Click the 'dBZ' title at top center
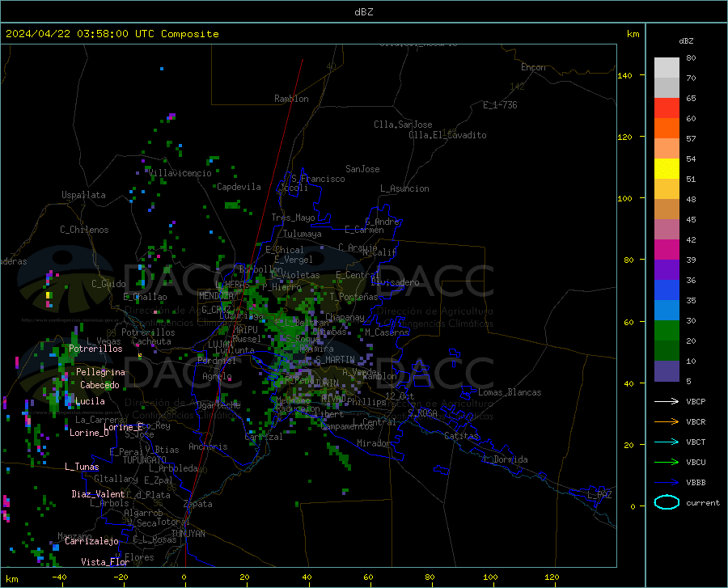The image size is (728, 588). (363, 12)
